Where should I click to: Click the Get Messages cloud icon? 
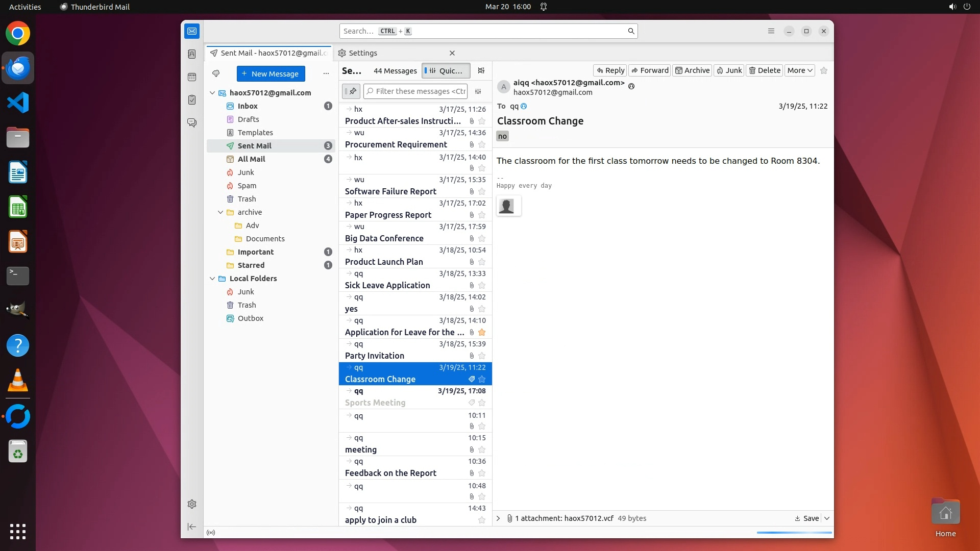pyautogui.click(x=216, y=73)
